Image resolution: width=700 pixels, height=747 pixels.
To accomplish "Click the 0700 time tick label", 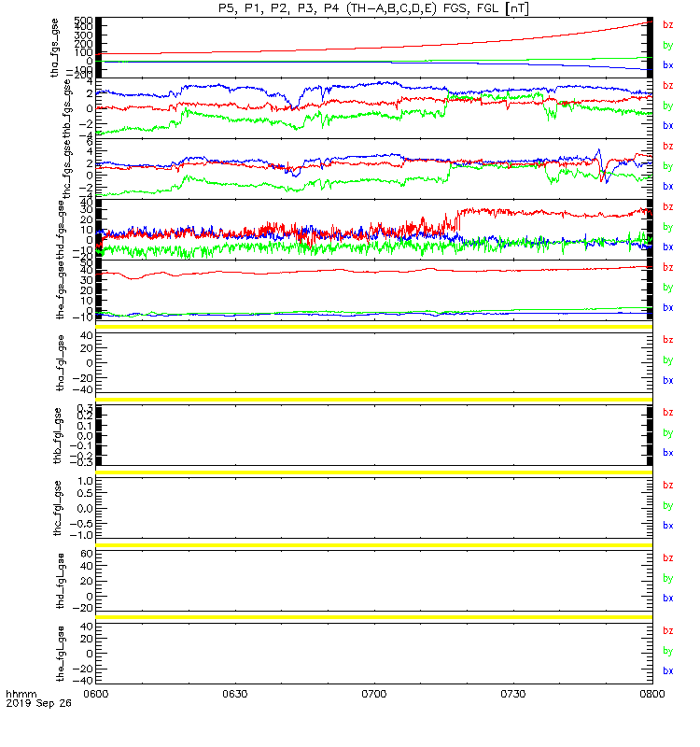I will (374, 694).
